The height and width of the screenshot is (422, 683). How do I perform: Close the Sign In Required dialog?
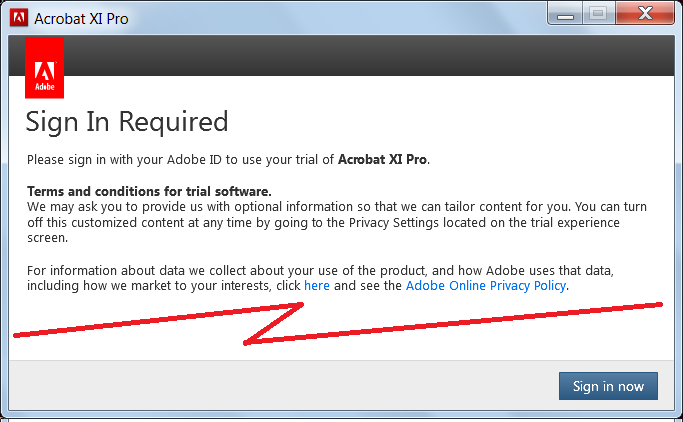[645, 14]
